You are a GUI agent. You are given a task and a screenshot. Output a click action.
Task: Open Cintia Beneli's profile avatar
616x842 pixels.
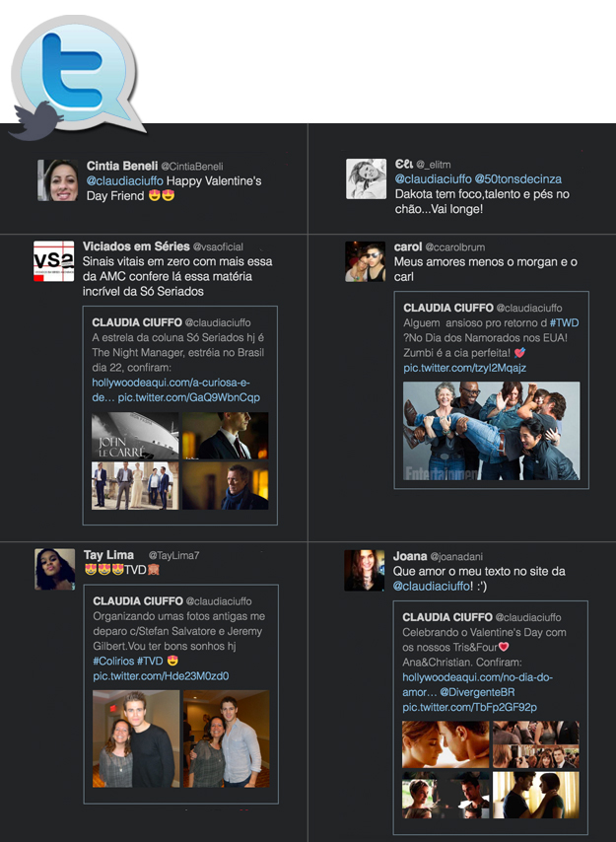(57, 180)
